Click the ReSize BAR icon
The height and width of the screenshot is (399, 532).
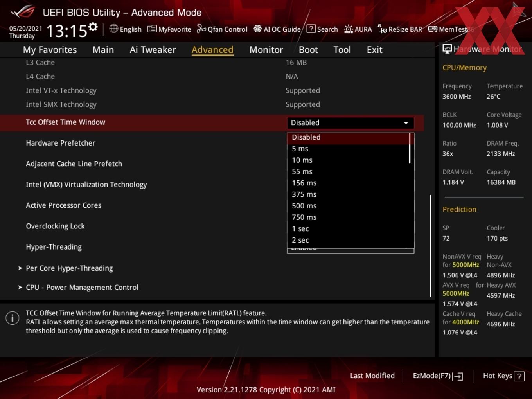[382, 29]
